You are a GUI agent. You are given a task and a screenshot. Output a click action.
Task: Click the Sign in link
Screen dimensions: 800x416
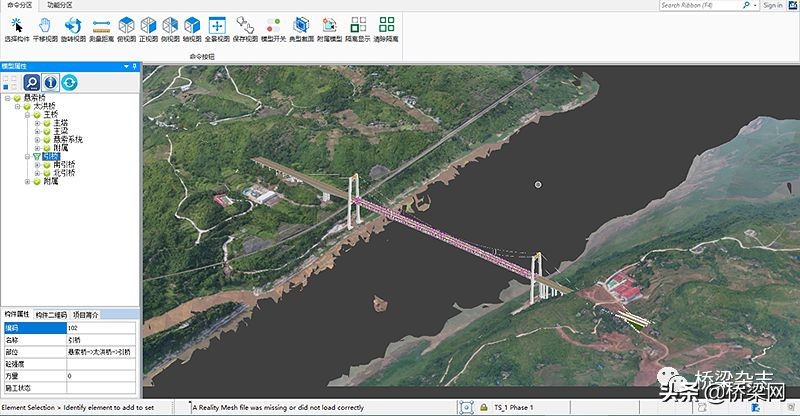tap(772, 5)
